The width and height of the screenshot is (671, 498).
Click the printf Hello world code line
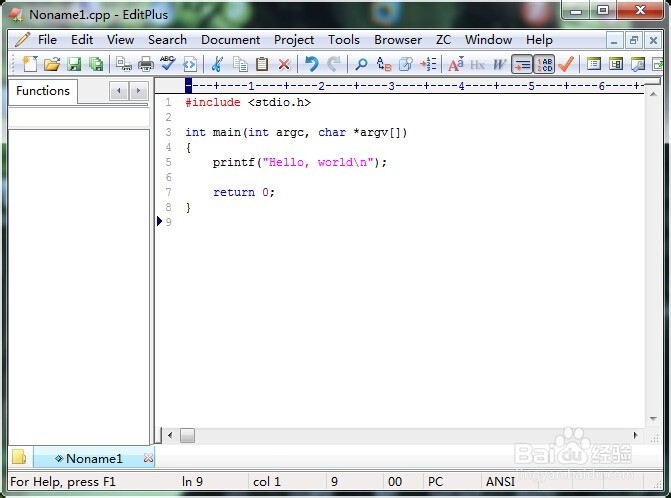coord(299,162)
